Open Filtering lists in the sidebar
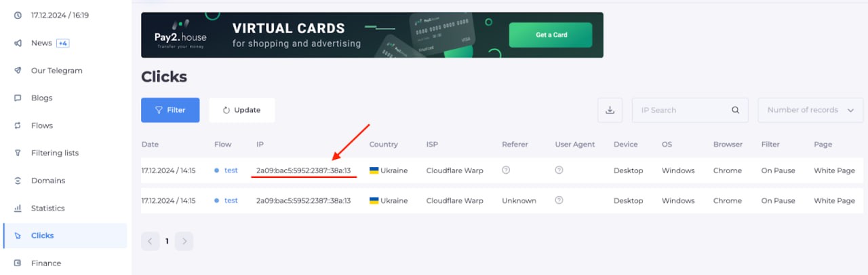The width and height of the screenshot is (868, 275). click(x=54, y=153)
